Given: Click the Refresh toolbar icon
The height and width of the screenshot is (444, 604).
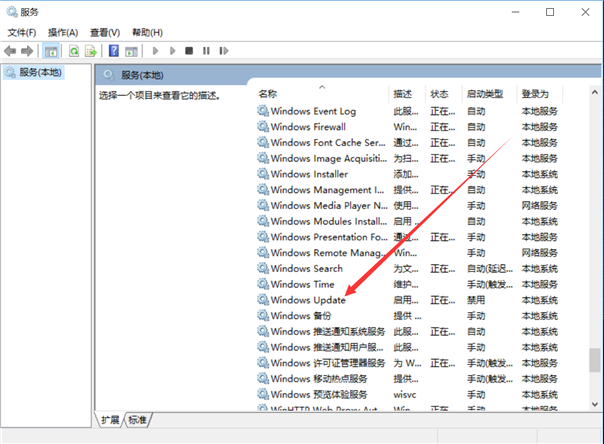Looking at the screenshot, I should [x=74, y=51].
